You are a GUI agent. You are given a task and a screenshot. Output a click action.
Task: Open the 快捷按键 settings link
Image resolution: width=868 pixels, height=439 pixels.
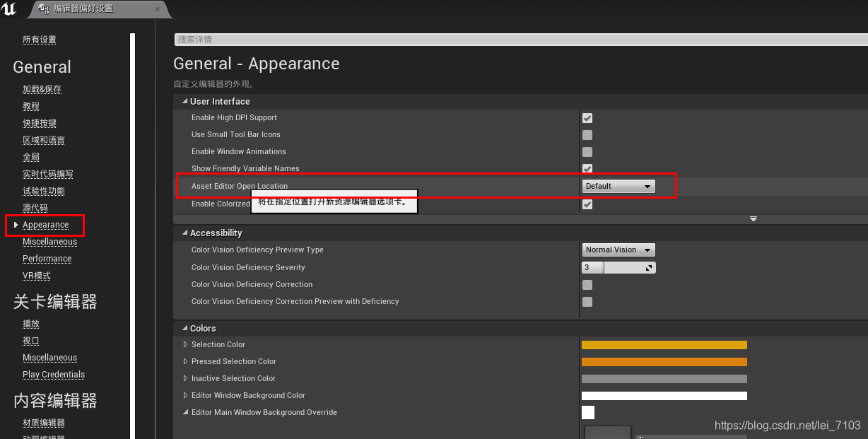click(x=40, y=123)
